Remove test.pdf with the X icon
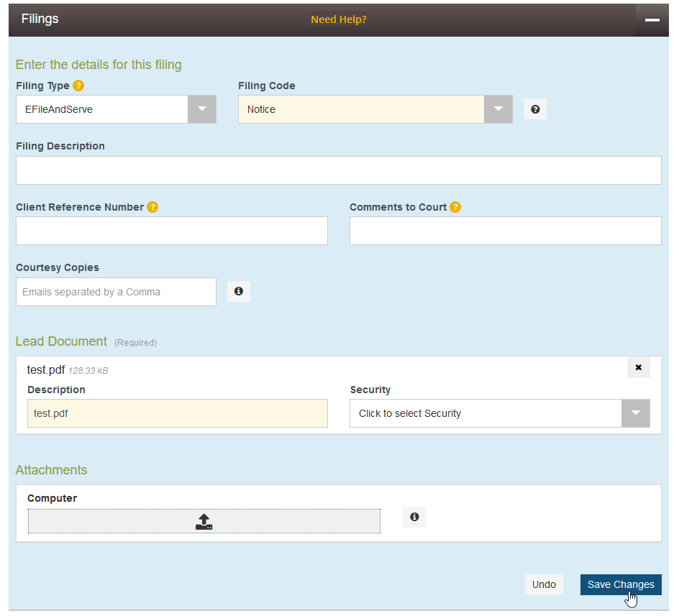The width and height of the screenshot is (679, 616). coord(638,367)
